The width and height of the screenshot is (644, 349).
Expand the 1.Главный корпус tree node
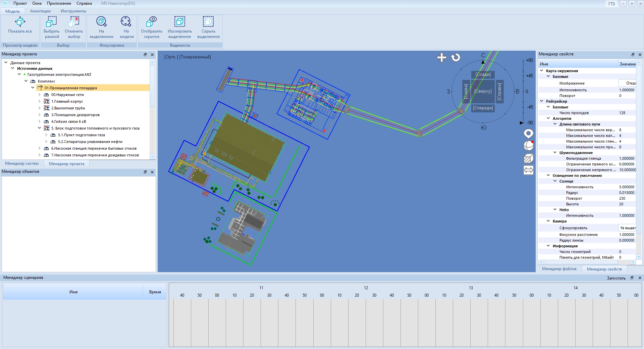point(40,101)
